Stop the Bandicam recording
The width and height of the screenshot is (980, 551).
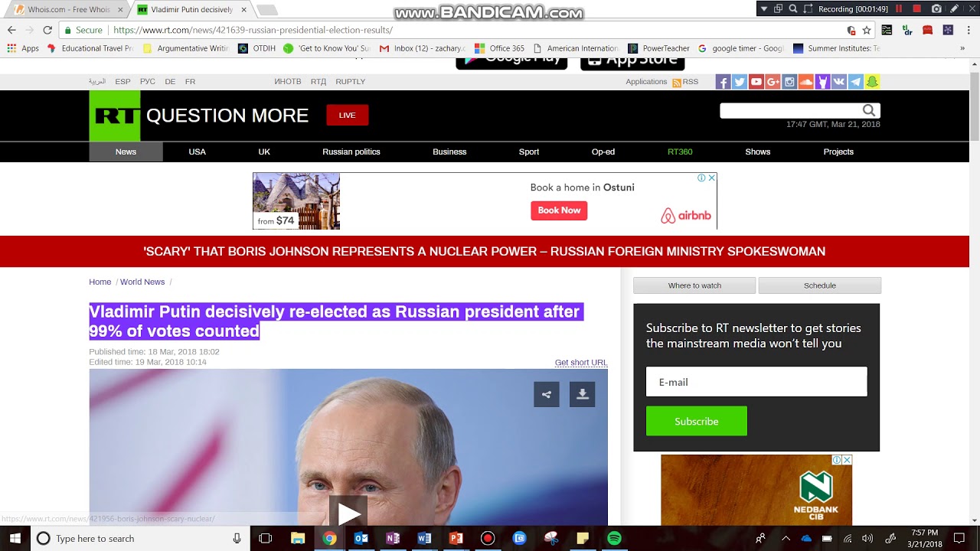point(916,8)
